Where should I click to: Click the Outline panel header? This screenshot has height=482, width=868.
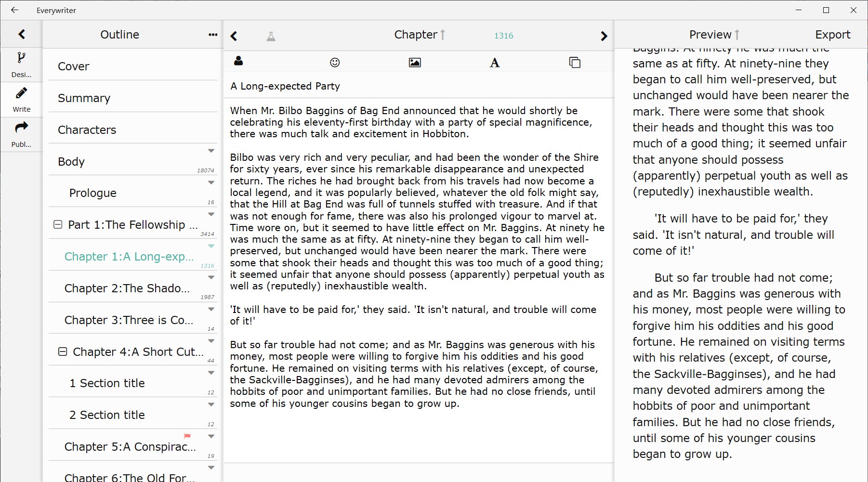[120, 35]
